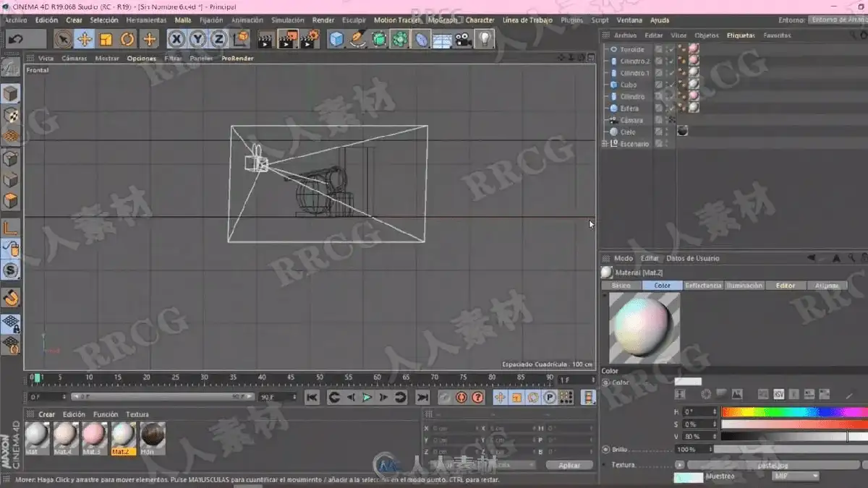Expand the Escenario object tree
The height and width of the screenshot is (488, 868).
pos(605,144)
